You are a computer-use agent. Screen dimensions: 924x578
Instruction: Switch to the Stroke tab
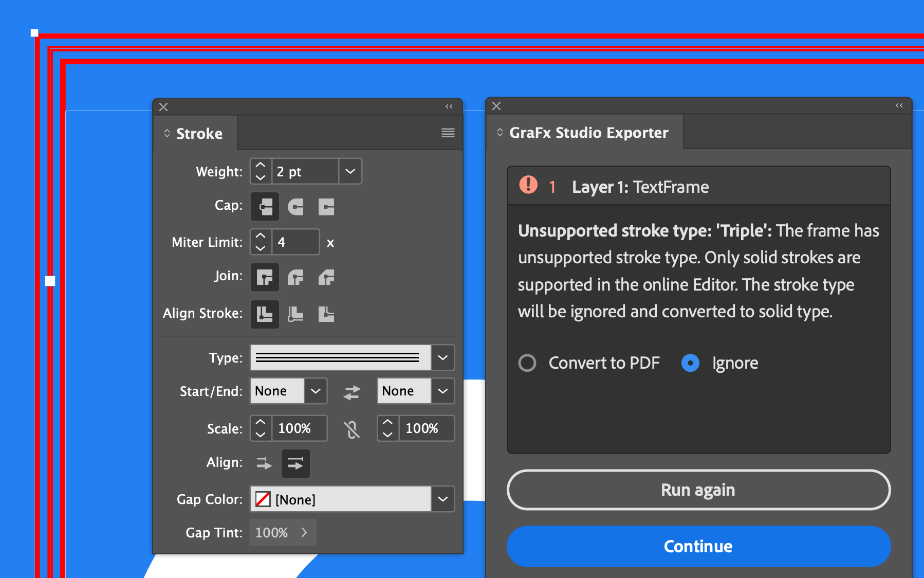[195, 133]
